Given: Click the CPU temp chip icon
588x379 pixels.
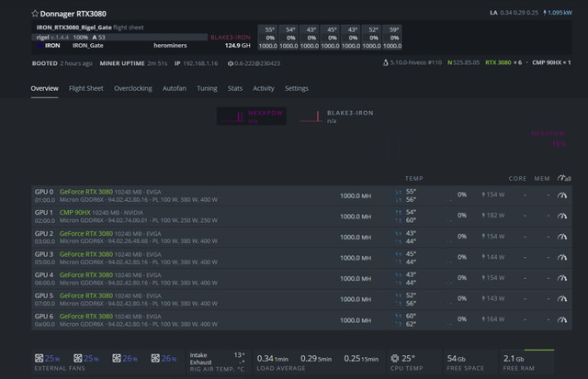Looking at the screenshot, I should click(394, 358).
